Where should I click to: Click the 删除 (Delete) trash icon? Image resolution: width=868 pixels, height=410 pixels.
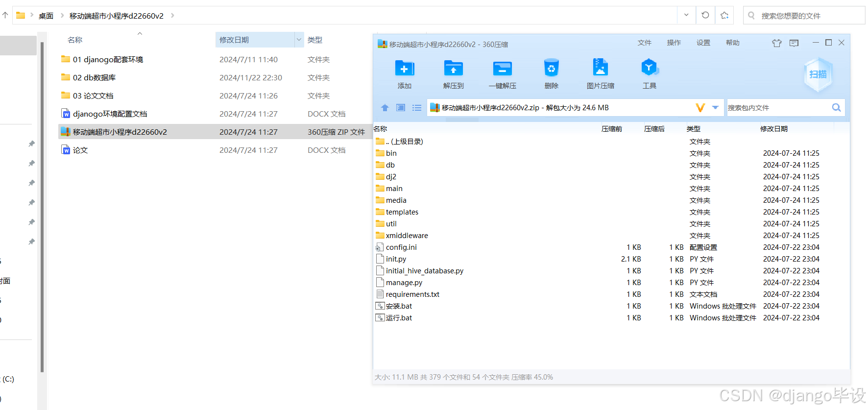pos(552,68)
